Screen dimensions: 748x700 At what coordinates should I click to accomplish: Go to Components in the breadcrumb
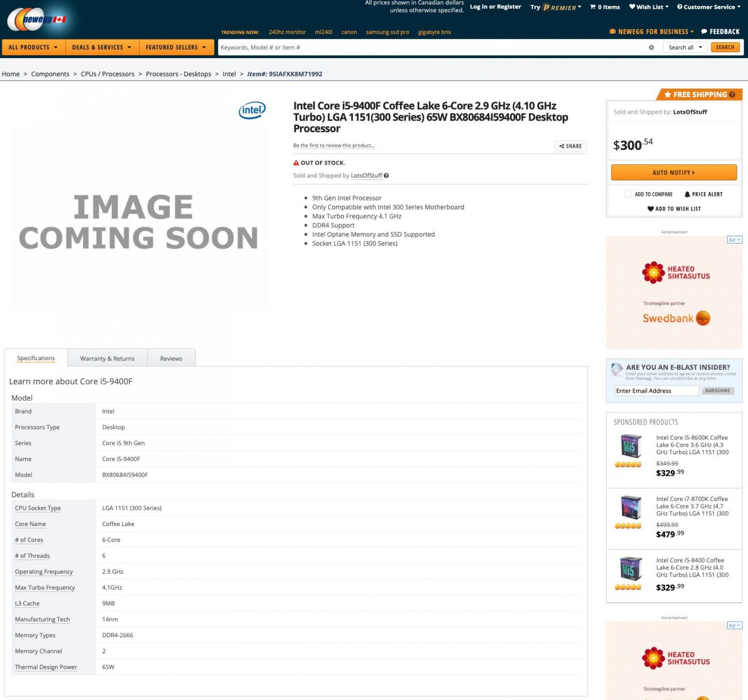point(50,74)
